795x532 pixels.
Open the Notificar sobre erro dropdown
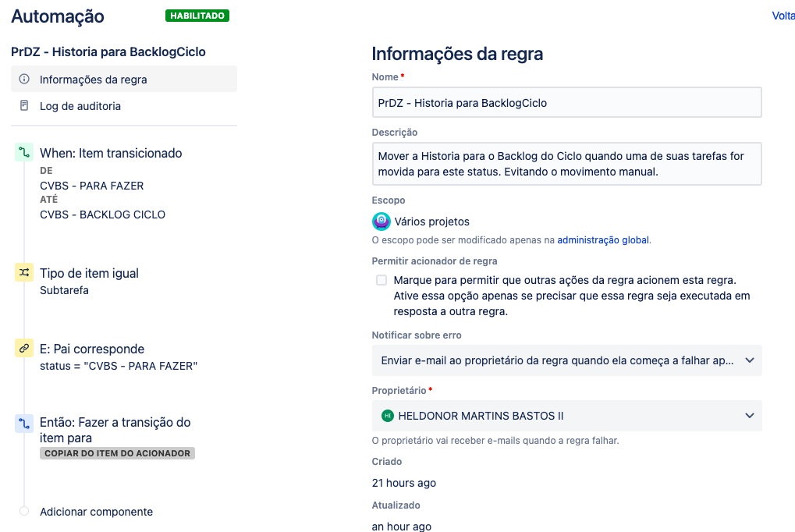click(567, 360)
